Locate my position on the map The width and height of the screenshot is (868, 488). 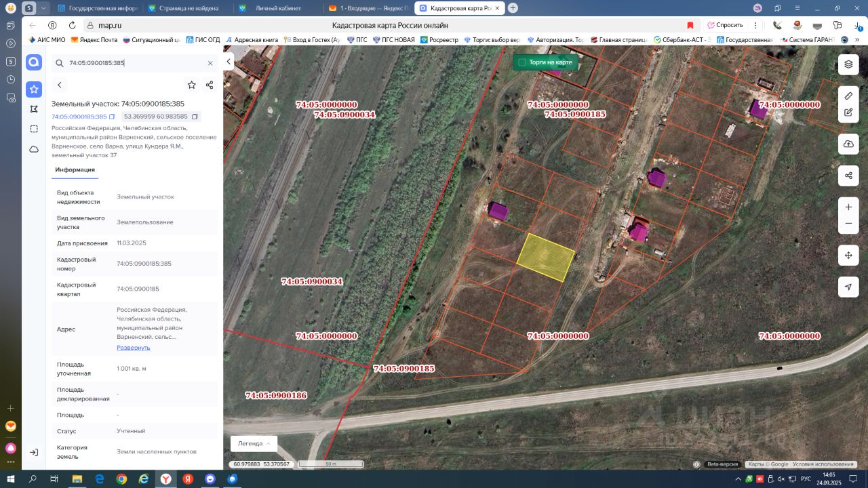click(x=848, y=287)
